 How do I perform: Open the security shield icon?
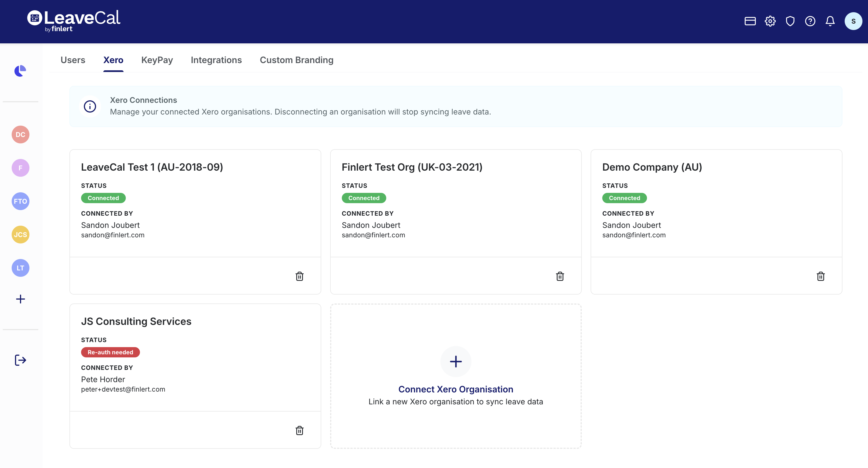[x=790, y=21]
